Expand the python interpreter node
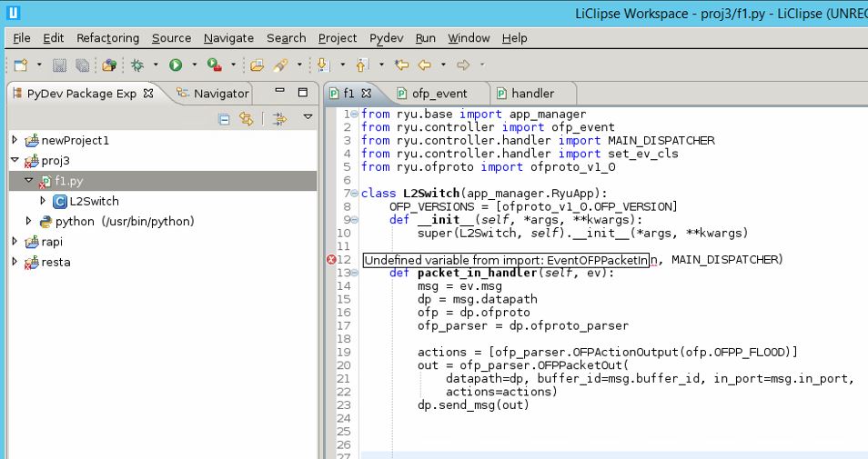868x459 pixels. click(29, 221)
